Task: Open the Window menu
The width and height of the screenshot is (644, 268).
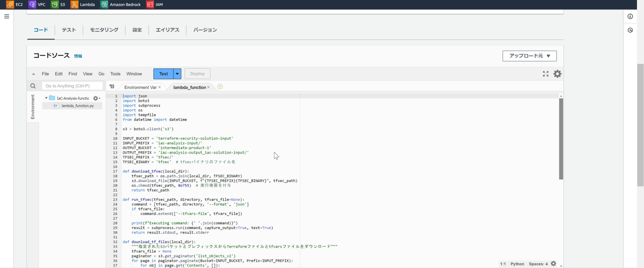Action: click(134, 74)
